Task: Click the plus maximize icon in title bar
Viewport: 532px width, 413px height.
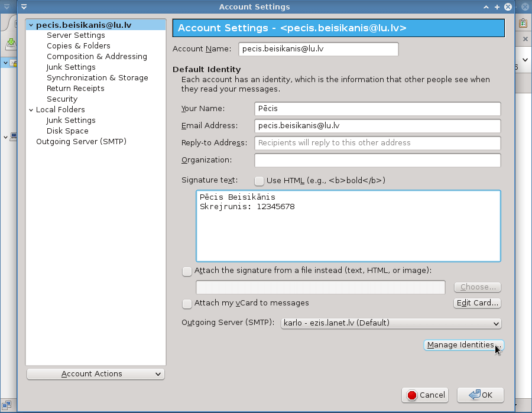Action: coord(497,6)
